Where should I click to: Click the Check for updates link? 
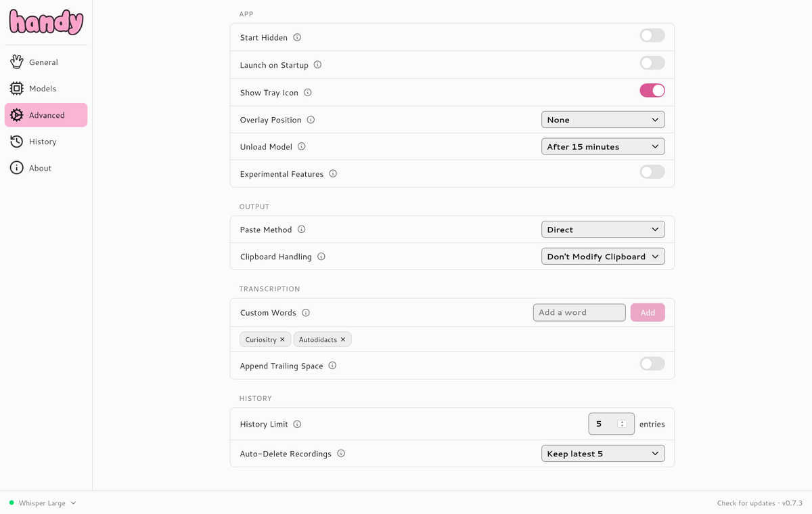(746, 503)
